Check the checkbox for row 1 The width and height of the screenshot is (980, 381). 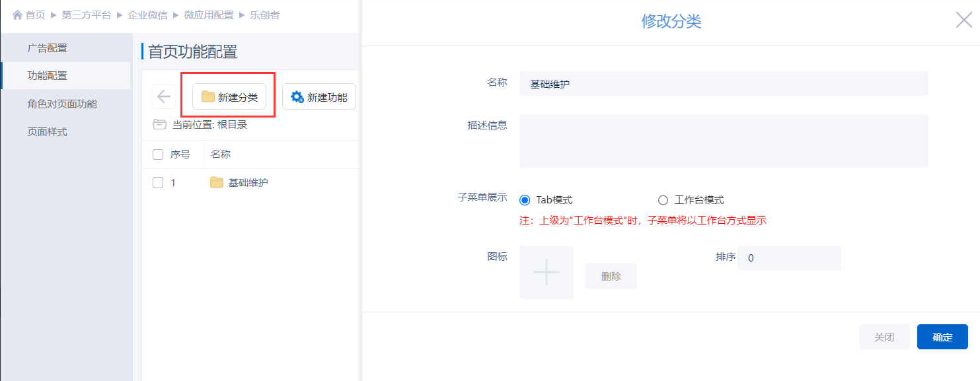[x=158, y=183]
